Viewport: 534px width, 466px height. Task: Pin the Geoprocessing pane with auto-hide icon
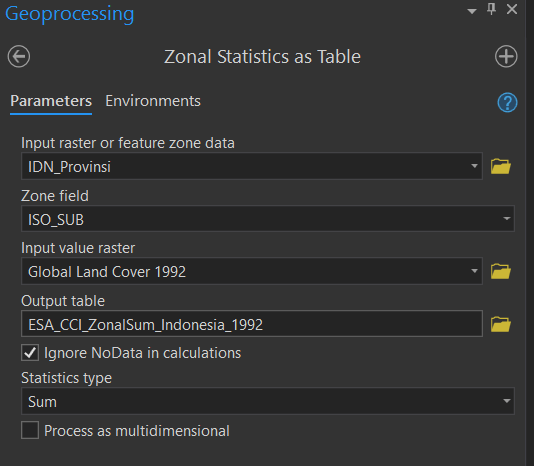point(491,9)
